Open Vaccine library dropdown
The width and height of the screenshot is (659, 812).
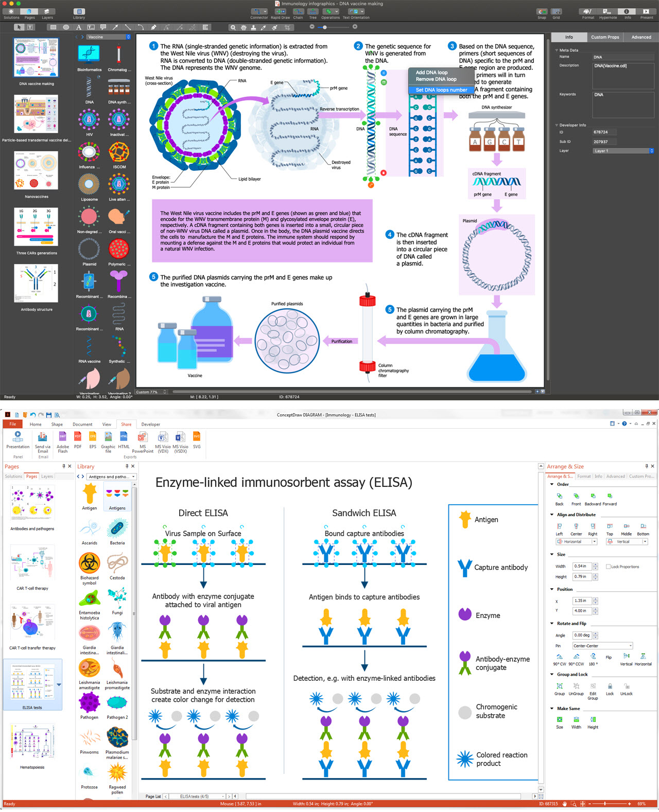point(109,37)
